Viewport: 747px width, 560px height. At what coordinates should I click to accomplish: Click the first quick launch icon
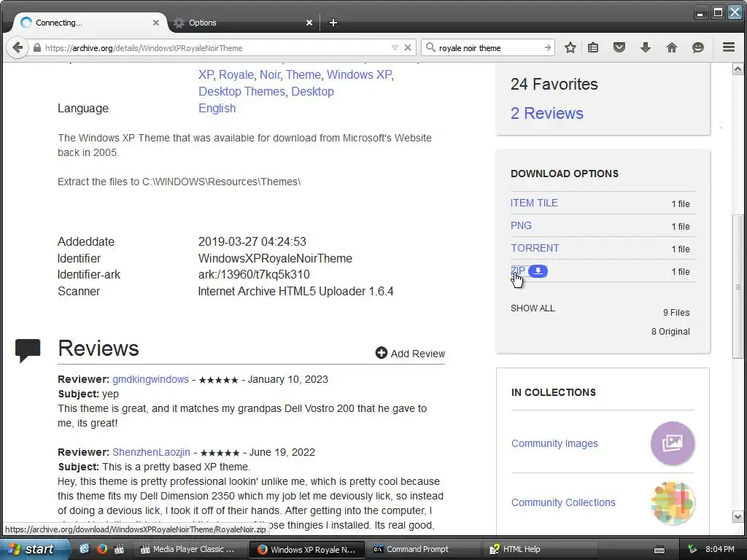[85, 548]
